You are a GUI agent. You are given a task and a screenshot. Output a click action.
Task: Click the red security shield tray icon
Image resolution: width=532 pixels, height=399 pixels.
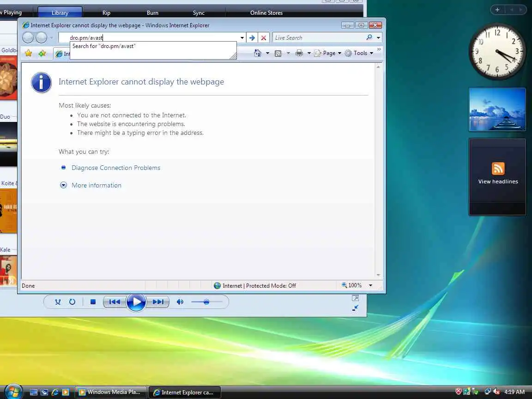pyautogui.click(x=459, y=392)
